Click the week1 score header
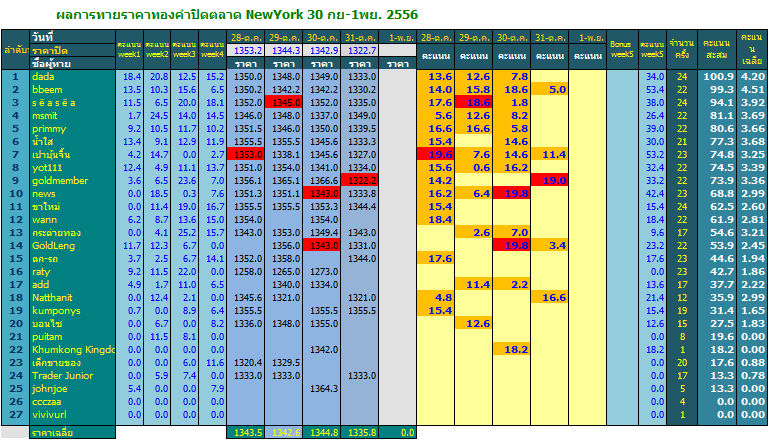Image resolution: width=772 pixels, height=442 pixels. [129, 49]
